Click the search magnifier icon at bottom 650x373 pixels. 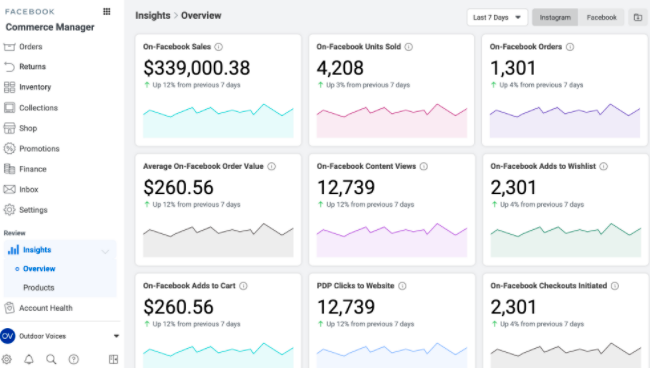[x=51, y=359]
